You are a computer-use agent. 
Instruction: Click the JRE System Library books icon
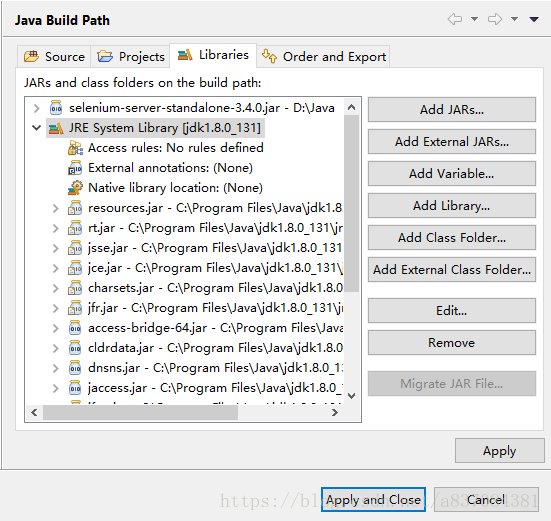click(56, 128)
